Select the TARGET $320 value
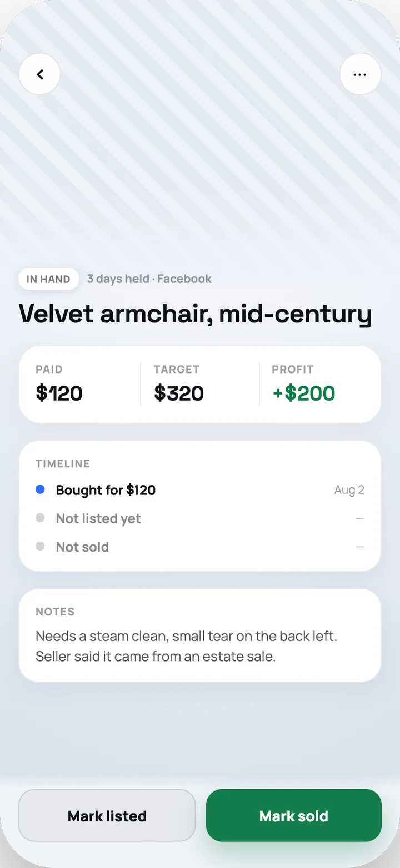This screenshot has height=868, width=400. [x=179, y=393]
